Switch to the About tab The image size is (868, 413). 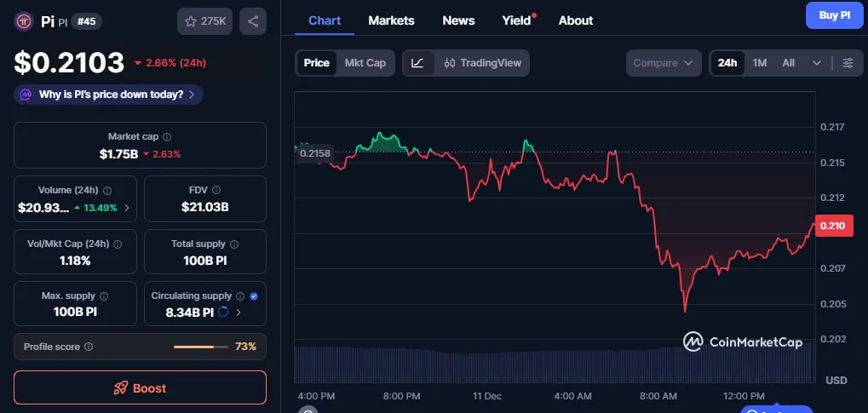576,21
